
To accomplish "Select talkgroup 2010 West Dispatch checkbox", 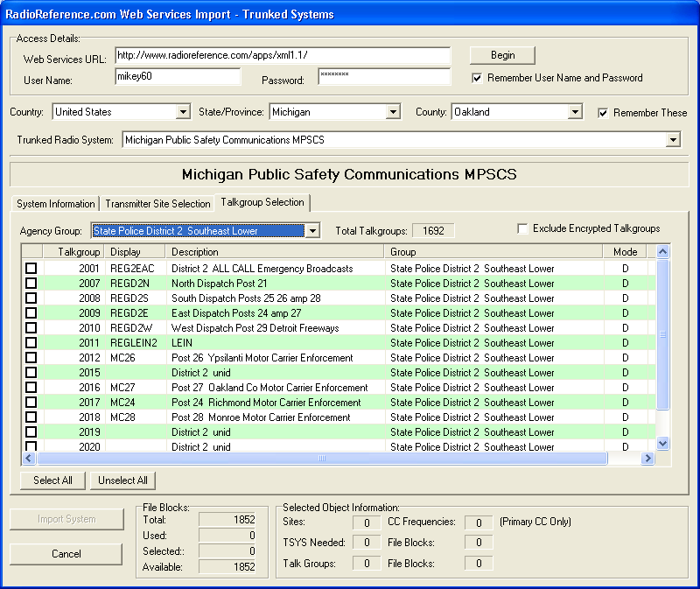I will (31, 328).
